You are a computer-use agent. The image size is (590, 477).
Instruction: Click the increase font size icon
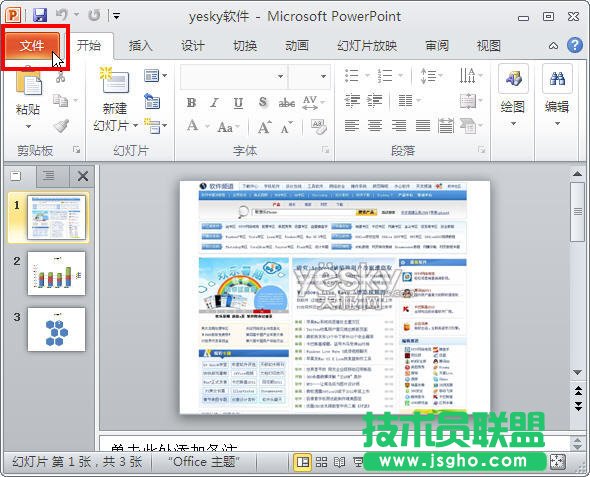coord(264,126)
